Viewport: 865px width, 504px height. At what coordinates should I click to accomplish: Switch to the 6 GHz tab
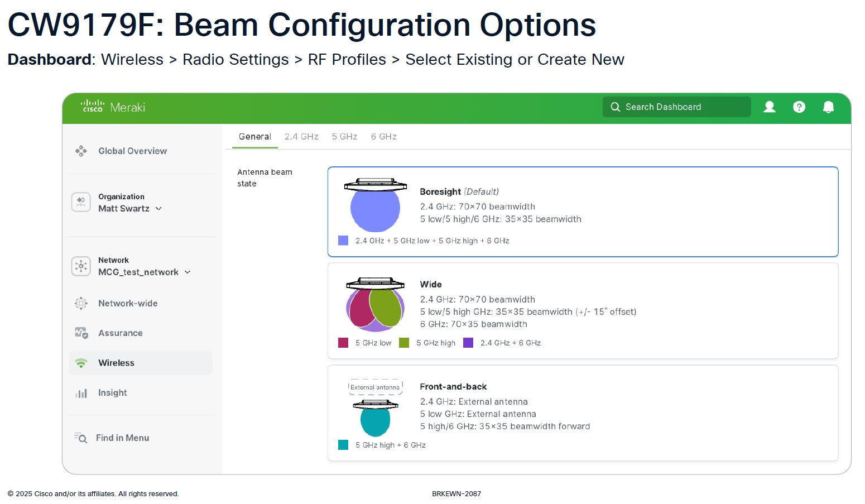tap(384, 137)
